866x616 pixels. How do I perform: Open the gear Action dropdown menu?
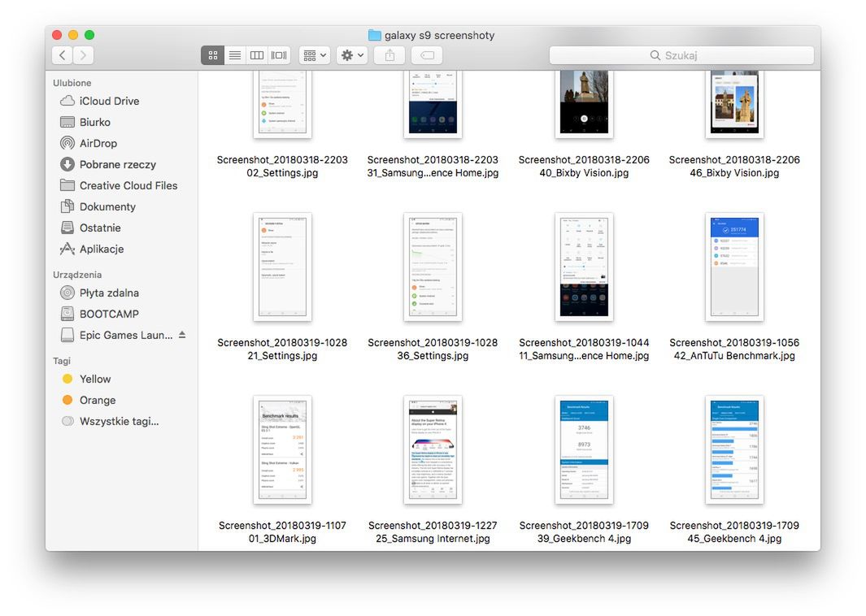pos(352,55)
